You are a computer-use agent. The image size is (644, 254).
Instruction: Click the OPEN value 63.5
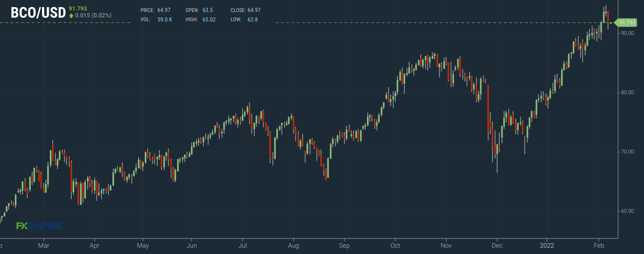(207, 10)
